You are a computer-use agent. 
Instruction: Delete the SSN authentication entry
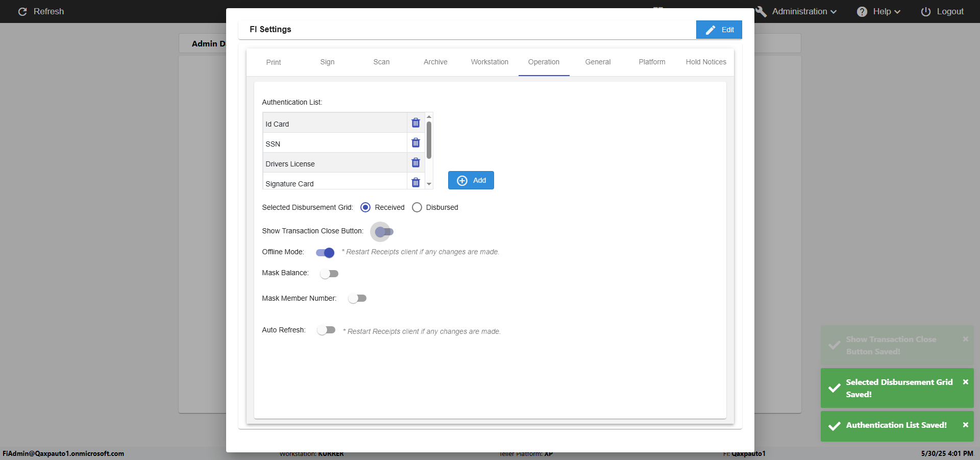click(415, 143)
